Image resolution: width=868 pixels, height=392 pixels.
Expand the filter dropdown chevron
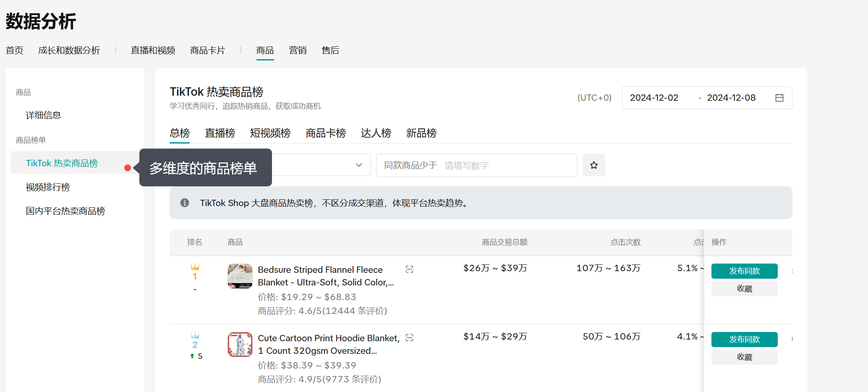coord(358,165)
